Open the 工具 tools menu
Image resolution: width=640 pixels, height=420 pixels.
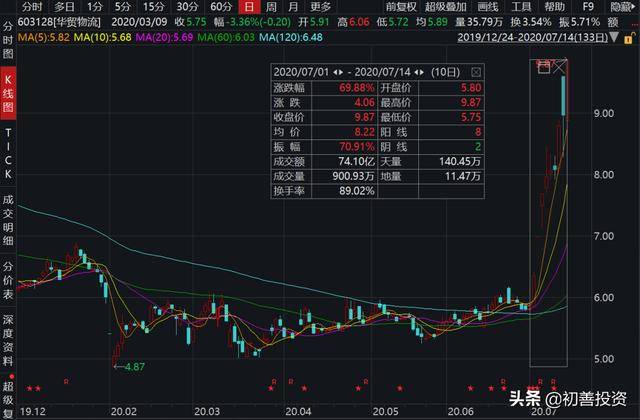(521, 7)
